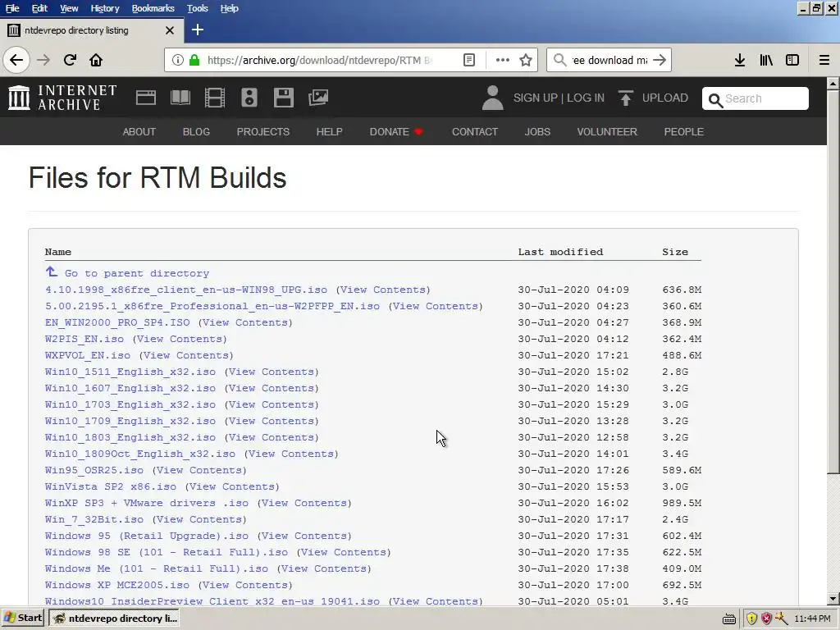This screenshot has width=840, height=630.
Task: Toggle reader view in address bar
Action: click(468, 60)
